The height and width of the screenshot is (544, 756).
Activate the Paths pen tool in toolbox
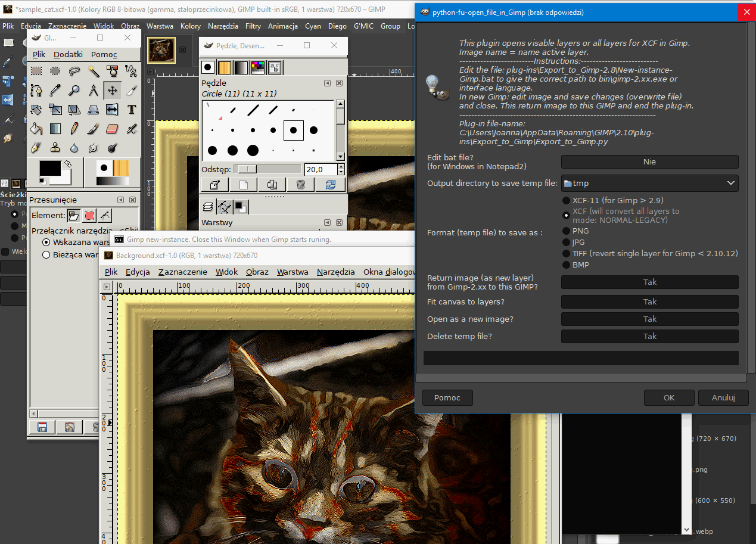(x=36, y=91)
